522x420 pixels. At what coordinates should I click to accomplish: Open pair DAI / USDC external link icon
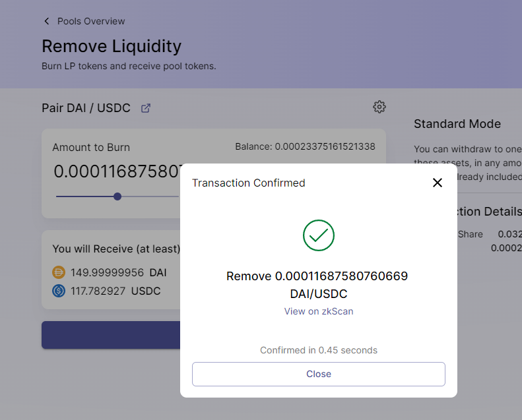(x=146, y=108)
